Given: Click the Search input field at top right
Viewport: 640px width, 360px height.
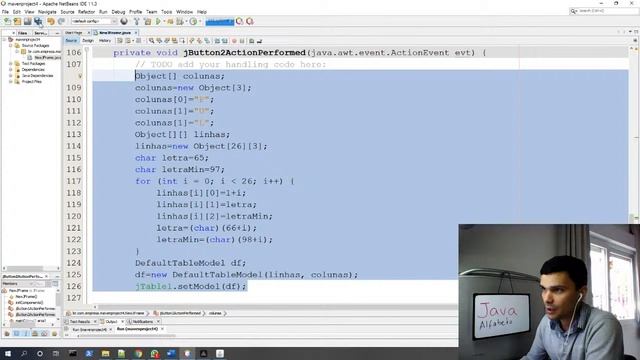Looking at the screenshot, I should click(603, 11).
